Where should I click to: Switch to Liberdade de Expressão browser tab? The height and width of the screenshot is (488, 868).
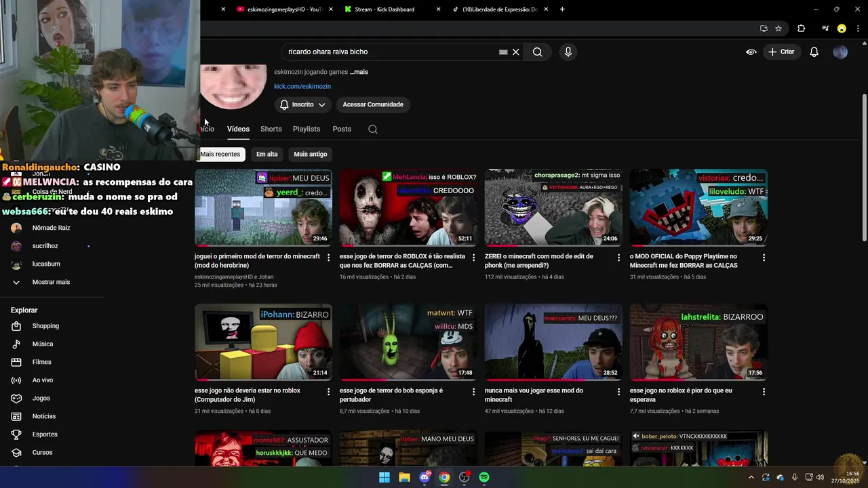click(499, 9)
